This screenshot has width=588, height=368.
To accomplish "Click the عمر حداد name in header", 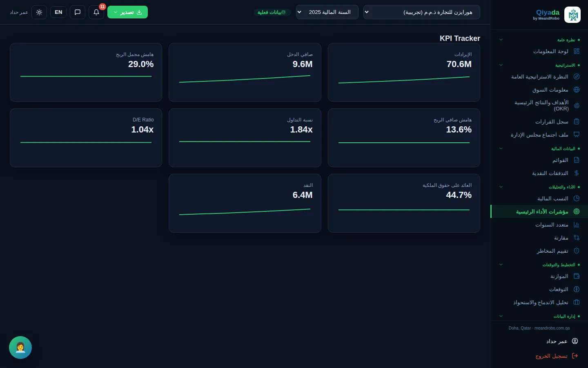I will (x=19, y=12).
